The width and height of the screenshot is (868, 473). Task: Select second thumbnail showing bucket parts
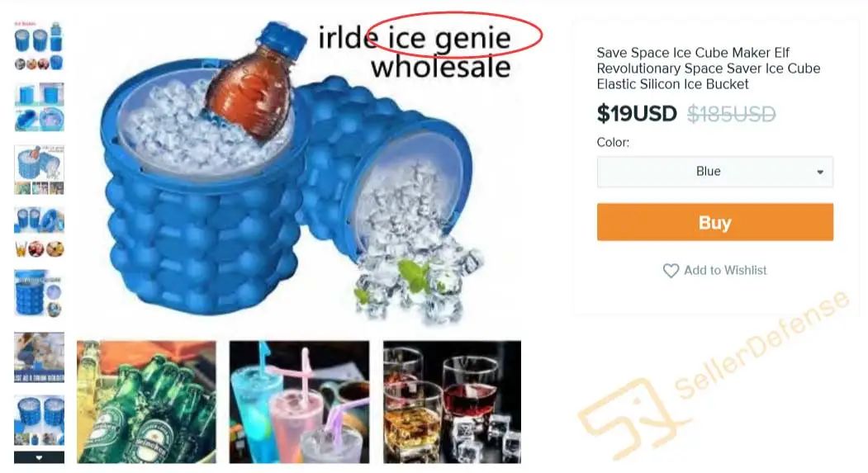(39, 107)
